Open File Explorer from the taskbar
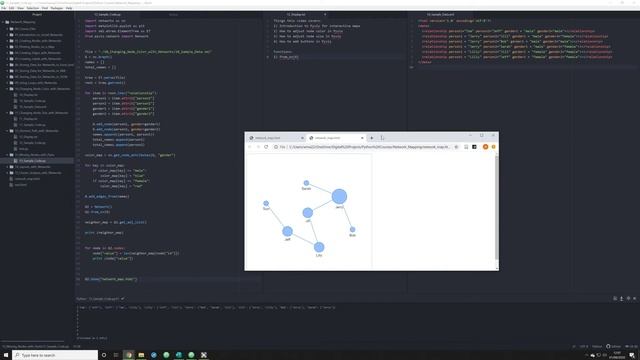Viewport: 640px width, 360px height. [x=141, y=355]
